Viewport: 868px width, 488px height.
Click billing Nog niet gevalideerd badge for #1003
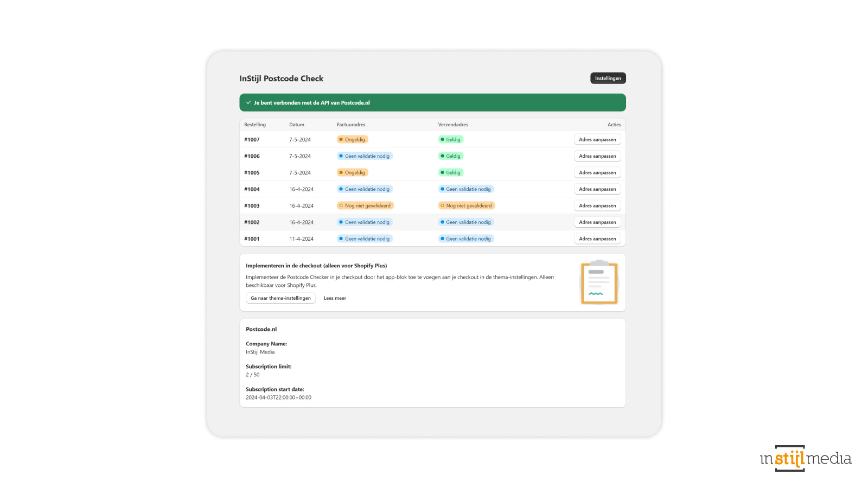click(365, 206)
